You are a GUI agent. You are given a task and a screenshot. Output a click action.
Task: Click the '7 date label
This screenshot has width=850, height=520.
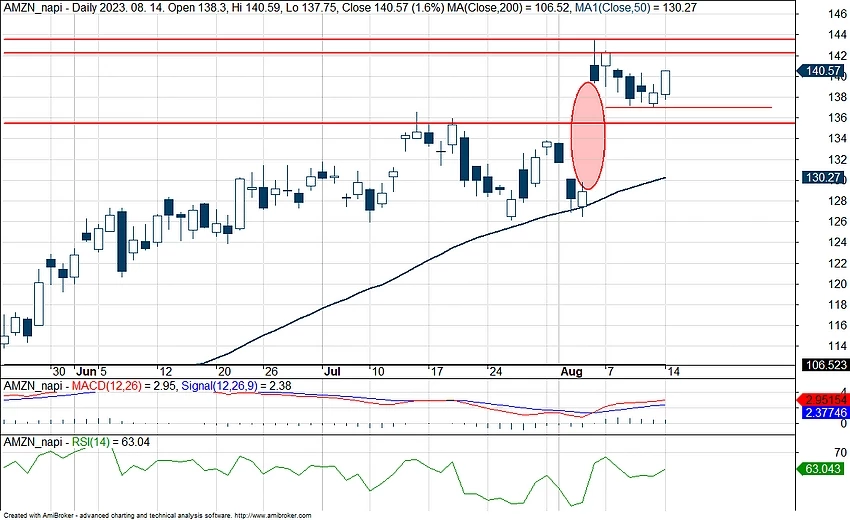(610, 371)
